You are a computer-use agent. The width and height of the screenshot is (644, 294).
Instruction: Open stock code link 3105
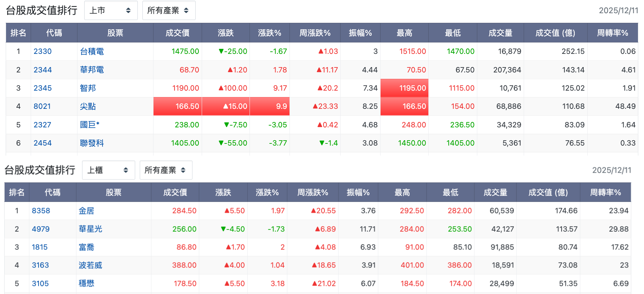tap(40, 284)
